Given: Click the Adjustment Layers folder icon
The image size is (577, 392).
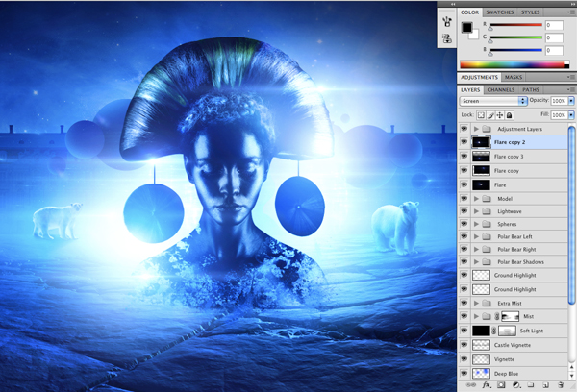Looking at the screenshot, I should (x=487, y=129).
